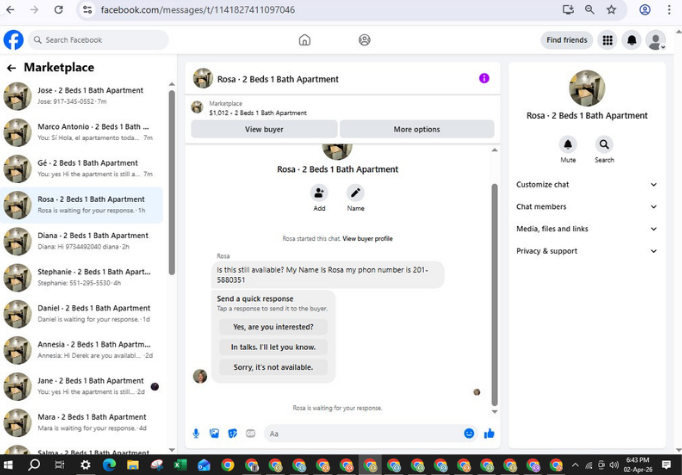The height and width of the screenshot is (475, 682).
Task: Open Excel from the taskbar
Action: click(x=180, y=465)
